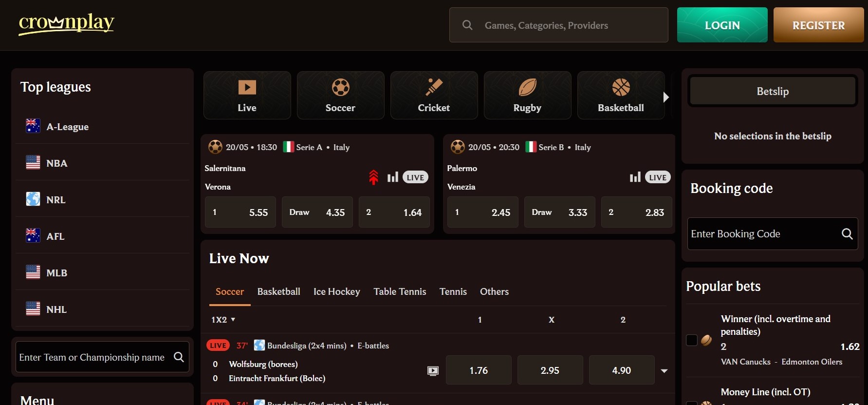
Task: Click soccer ball icon on Serie B card
Action: (x=458, y=147)
